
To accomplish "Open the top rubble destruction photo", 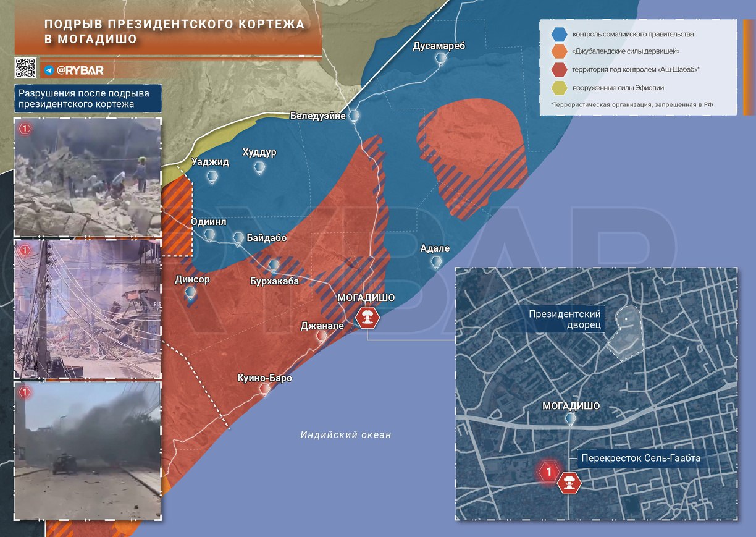I will [x=88, y=178].
